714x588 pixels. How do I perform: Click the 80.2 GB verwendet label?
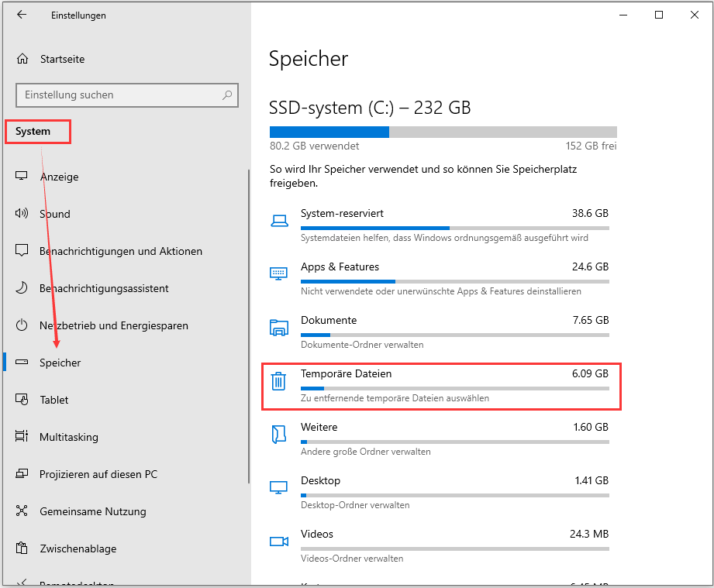314,146
